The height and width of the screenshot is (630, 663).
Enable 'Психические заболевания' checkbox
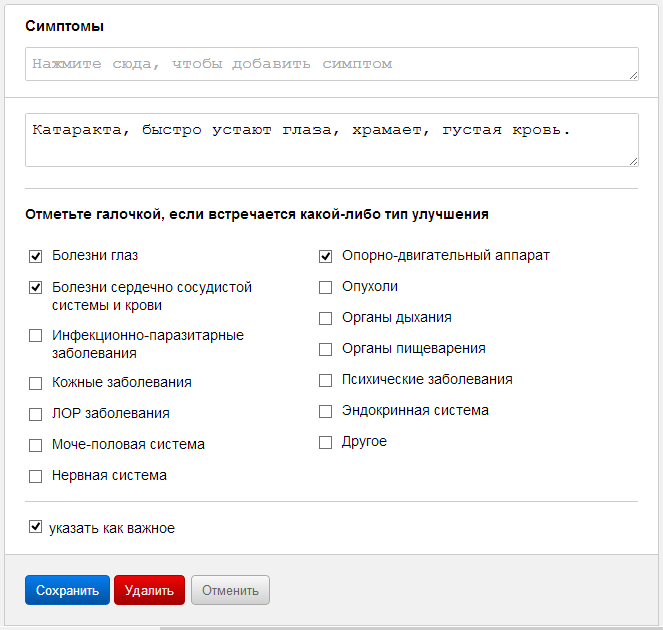pyautogui.click(x=325, y=380)
